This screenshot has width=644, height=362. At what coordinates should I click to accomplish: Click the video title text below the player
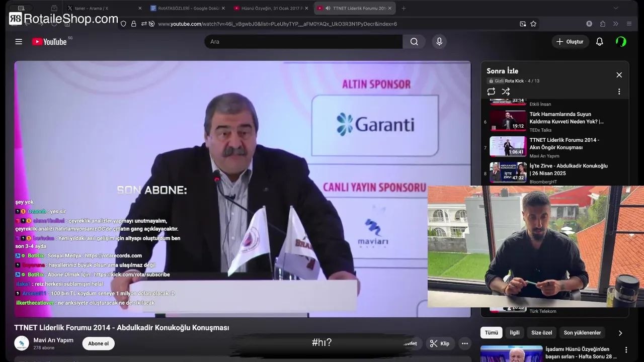coord(121,328)
